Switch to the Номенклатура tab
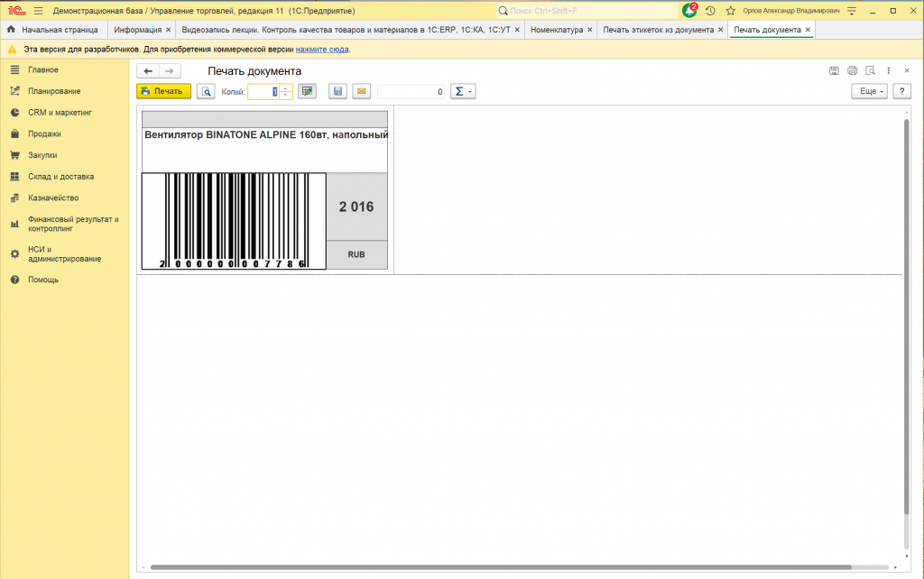This screenshot has height=579, width=924. [556, 30]
